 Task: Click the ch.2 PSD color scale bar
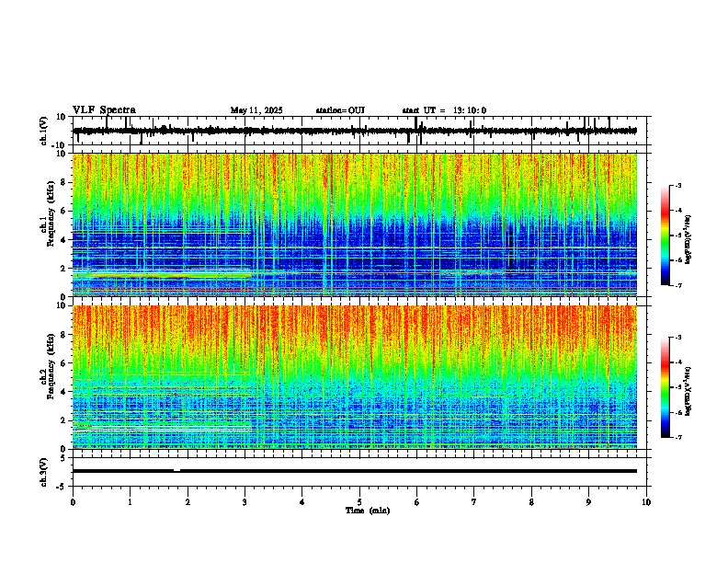[x=665, y=387]
